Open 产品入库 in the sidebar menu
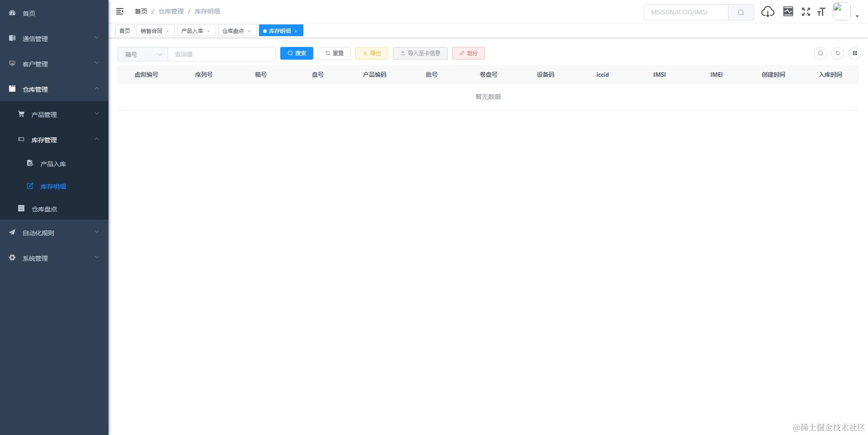Image resolution: width=868 pixels, height=435 pixels. [54, 164]
